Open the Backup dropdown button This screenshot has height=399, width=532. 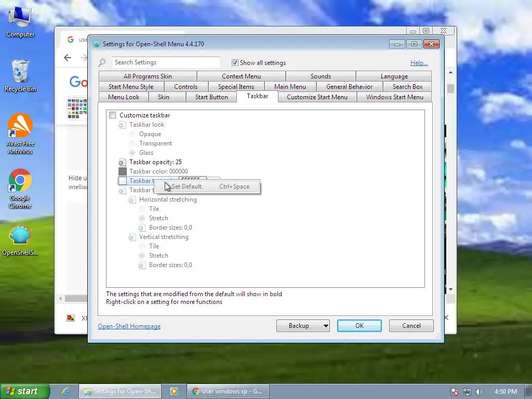coord(303,326)
